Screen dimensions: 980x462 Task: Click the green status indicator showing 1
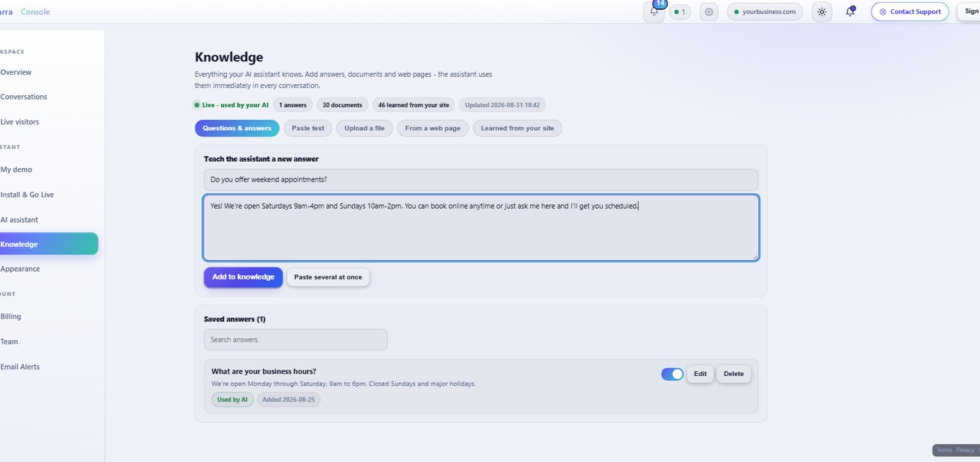pos(680,12)
